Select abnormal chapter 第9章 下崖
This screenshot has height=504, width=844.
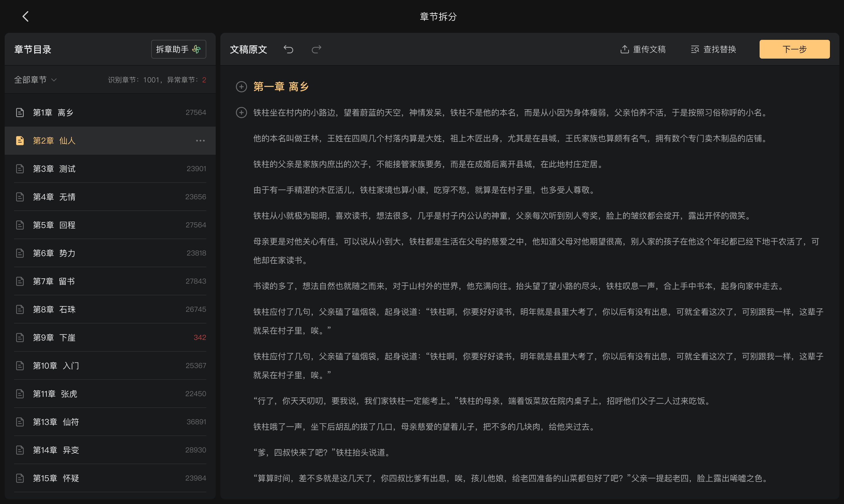coord(110,338)
